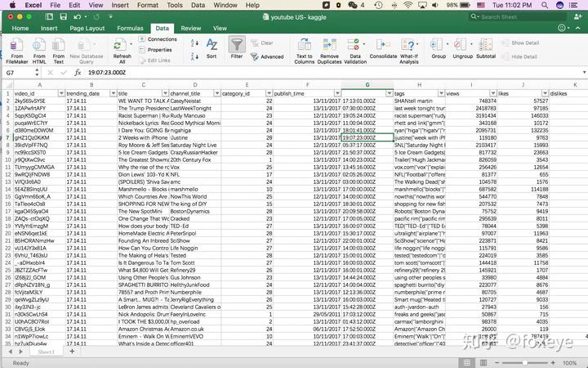This screenshot has width=588, height=368.
Task: Click Remove Duplicates
Action: 329,51
